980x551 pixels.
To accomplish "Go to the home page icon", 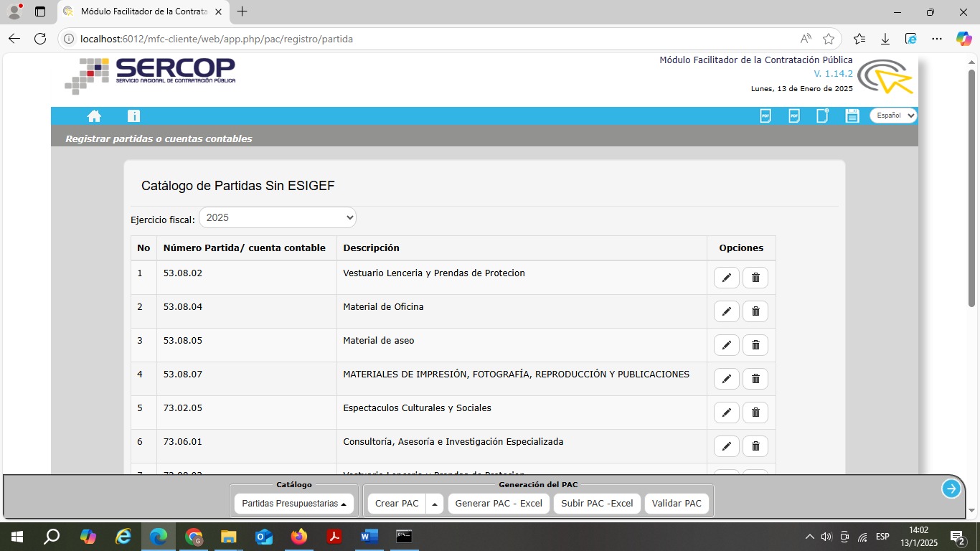I will coord(94,116).
